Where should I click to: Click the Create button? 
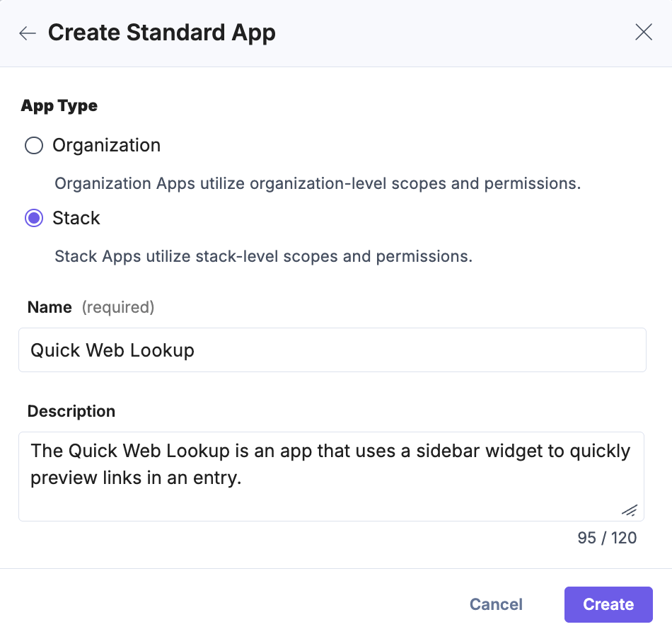(608, 604)
